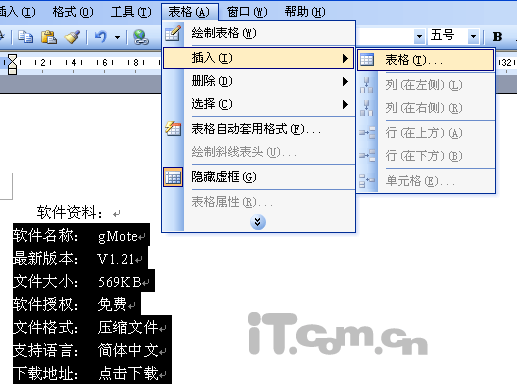
Task: Expand the 删除(D) submenu arrow
Action: click(x=345, y=81)
